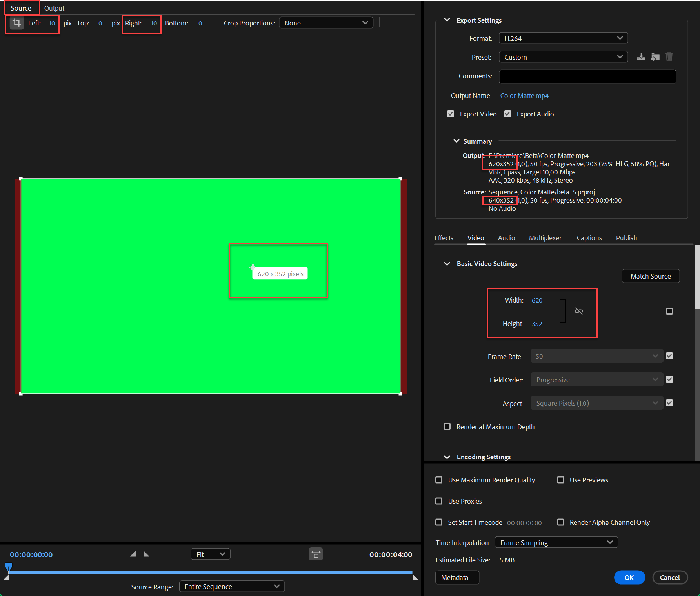
Task: Move the playhead marker on the timeline
Action: [x=9, y=567]
